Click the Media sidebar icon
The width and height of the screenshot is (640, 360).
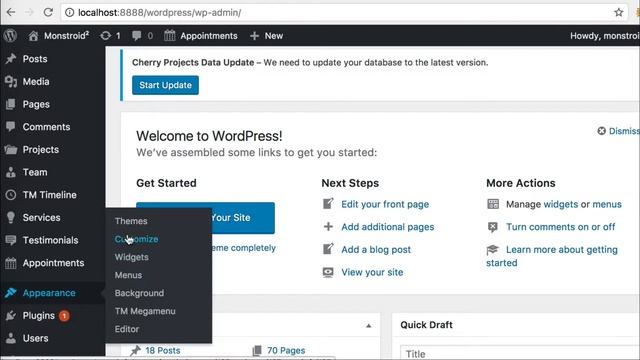click(x=11, y=82)
